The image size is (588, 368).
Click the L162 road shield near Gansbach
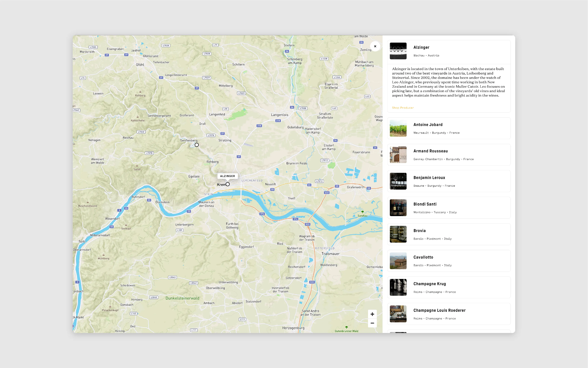pos(133,313)
